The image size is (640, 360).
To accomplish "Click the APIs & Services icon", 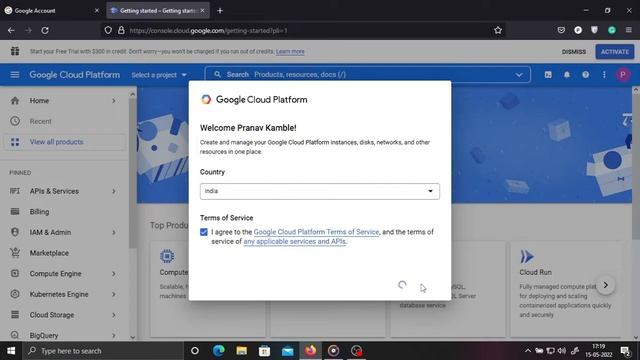I will coord(15,191).
